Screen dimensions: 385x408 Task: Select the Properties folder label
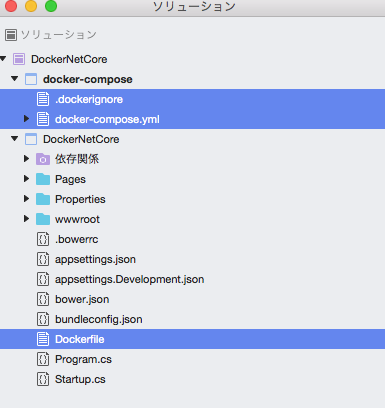click(80, 199)
